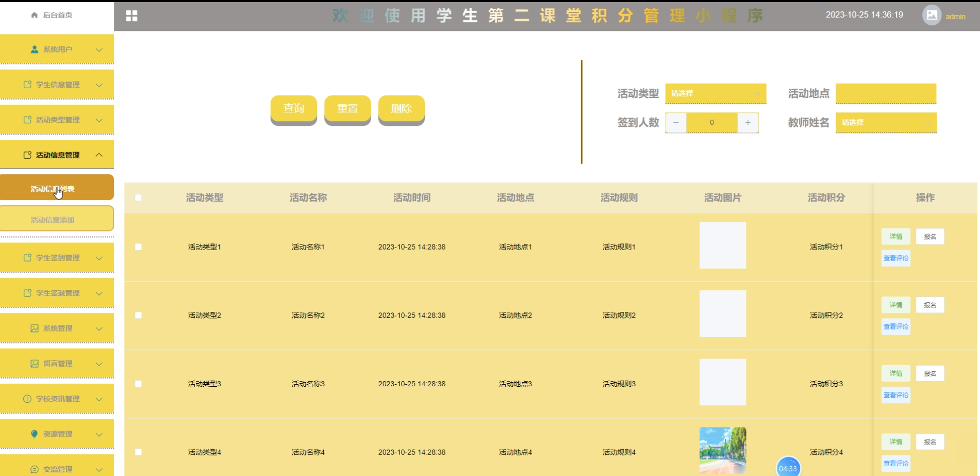Click the admin username label
The image size is (980, 476).
(x=955, y=17)
